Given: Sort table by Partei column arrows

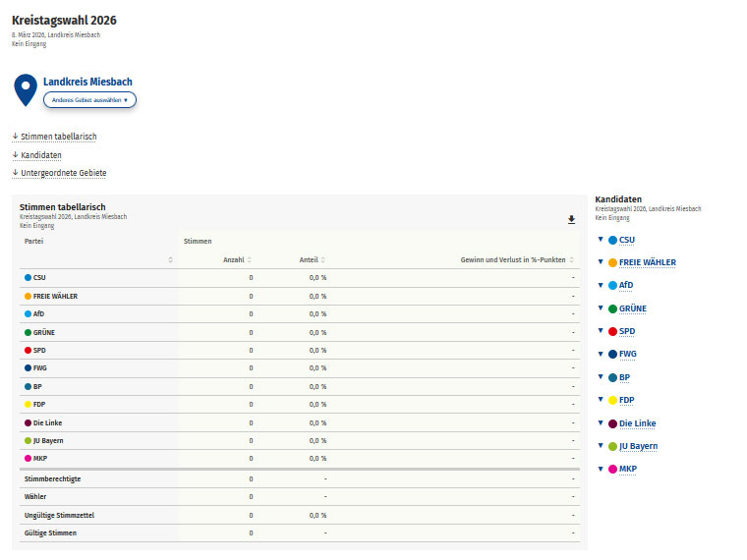Looking at the screenshot, I should coord(171,259).
